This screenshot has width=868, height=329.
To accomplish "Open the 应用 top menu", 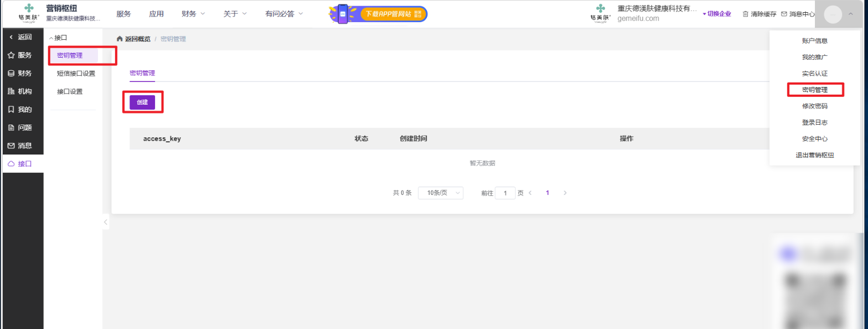I will coord(157,14).
